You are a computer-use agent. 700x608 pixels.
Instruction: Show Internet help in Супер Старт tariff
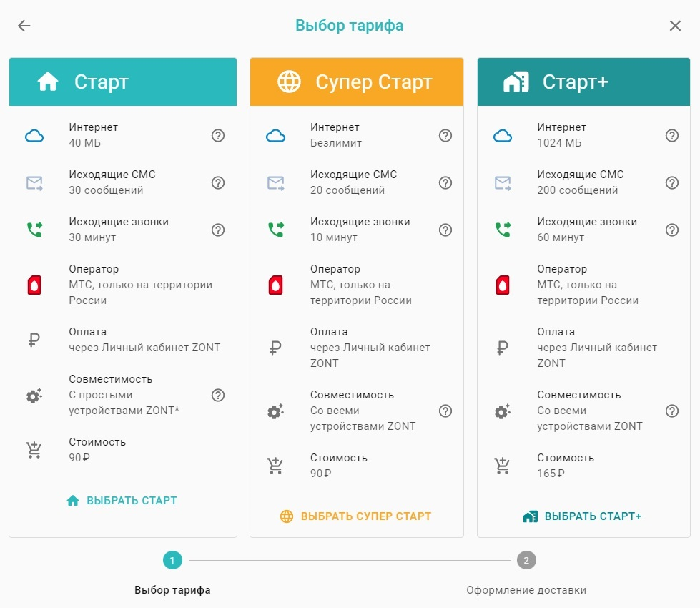[445, 135]
